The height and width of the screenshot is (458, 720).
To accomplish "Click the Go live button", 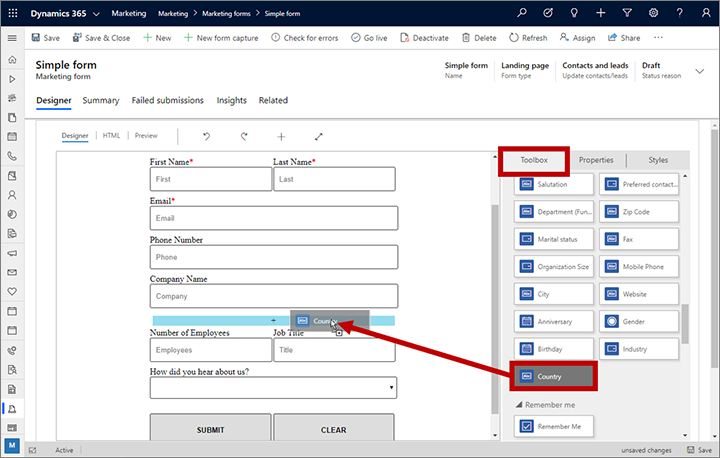I will [369, 38].
